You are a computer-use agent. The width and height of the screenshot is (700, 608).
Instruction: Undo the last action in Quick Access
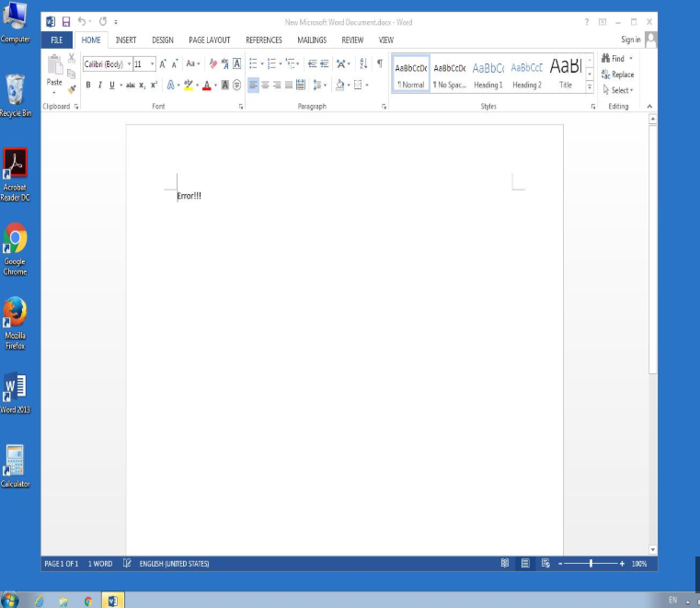[81, 21]
